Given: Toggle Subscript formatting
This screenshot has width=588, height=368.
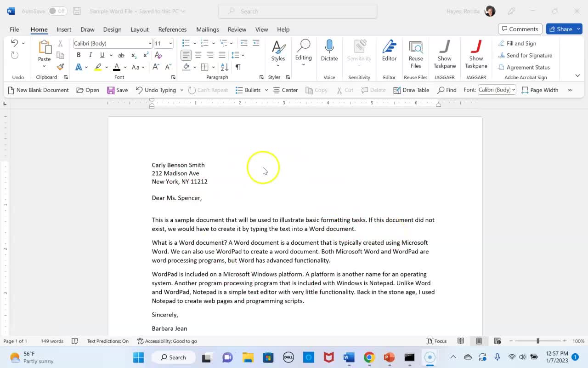Looking at the screenshot, I should pyautogui.click(x=134, y=55).
